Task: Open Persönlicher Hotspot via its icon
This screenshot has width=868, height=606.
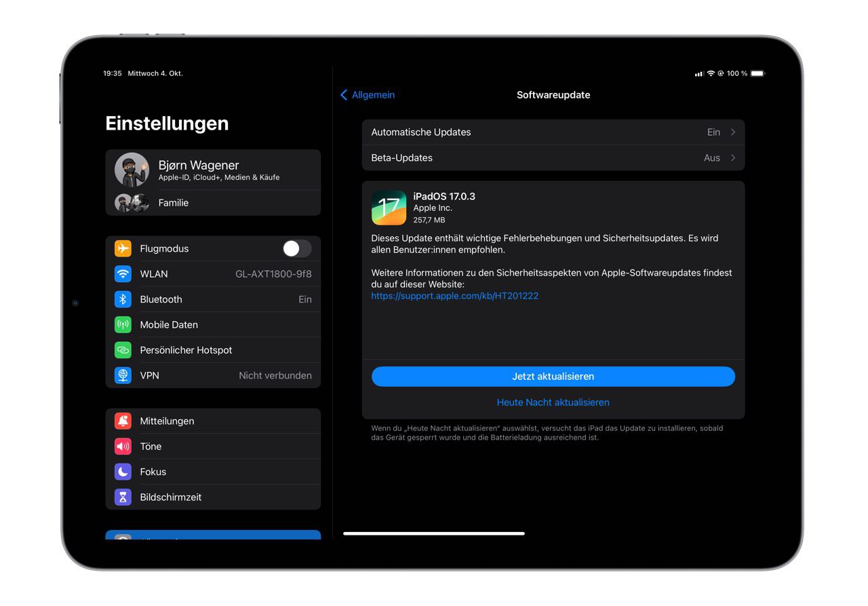Action: tap(123, 350)
